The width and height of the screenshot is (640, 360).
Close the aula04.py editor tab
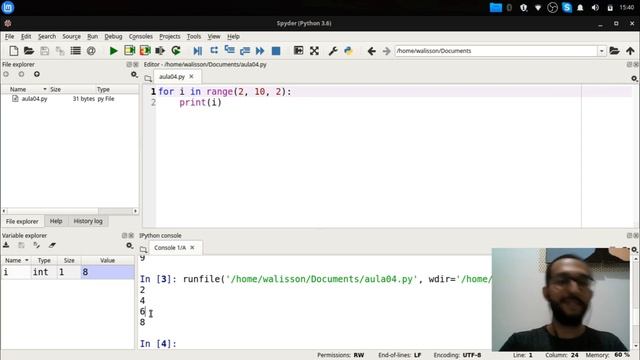point(191,76)
